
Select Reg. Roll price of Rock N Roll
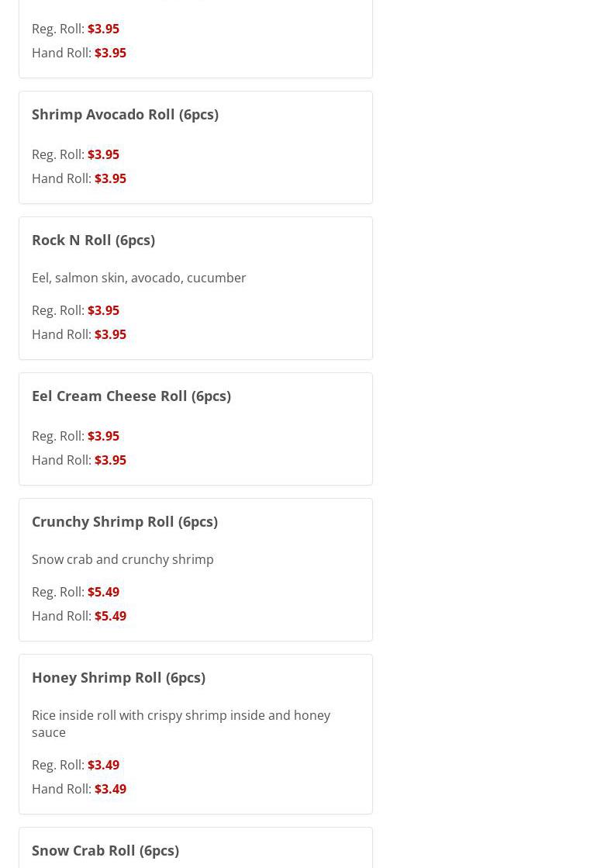coord(103,310)
